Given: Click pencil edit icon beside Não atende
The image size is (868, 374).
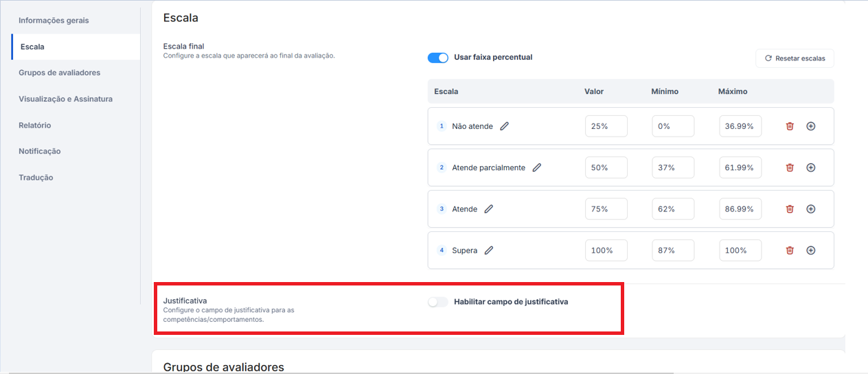Looking at the screenshot, I should click(504, 126).
